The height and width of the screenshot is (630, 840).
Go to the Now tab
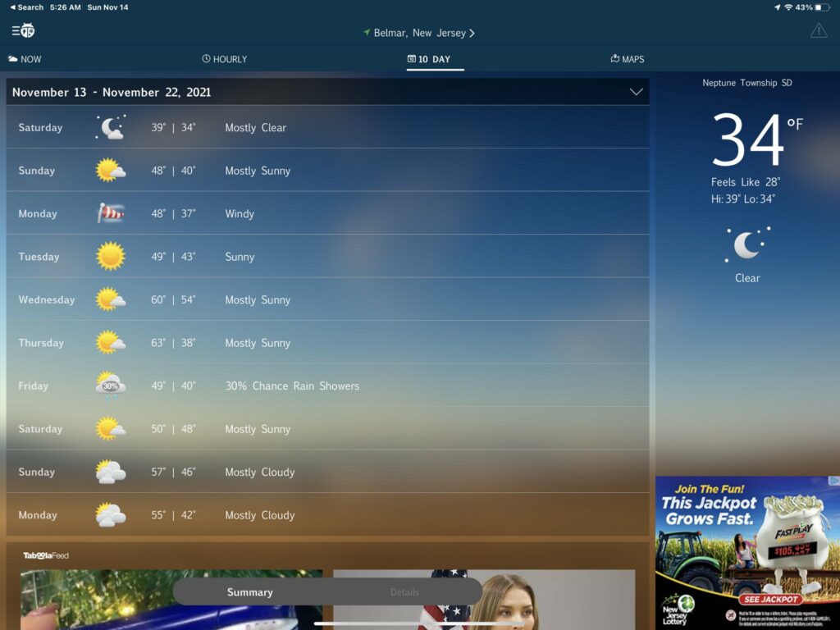coord(25,59)
